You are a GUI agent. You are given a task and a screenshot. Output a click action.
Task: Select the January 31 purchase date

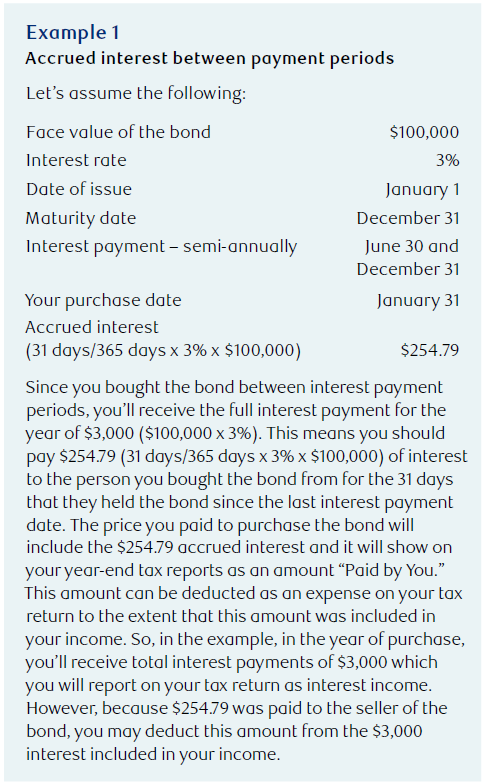click(x=418, y=300)
